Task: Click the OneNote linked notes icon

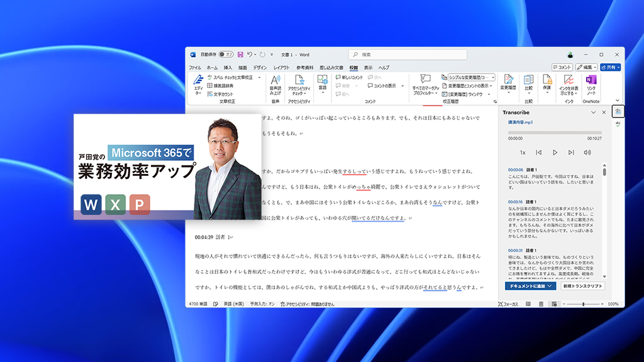Action: (x=591, y=84)
